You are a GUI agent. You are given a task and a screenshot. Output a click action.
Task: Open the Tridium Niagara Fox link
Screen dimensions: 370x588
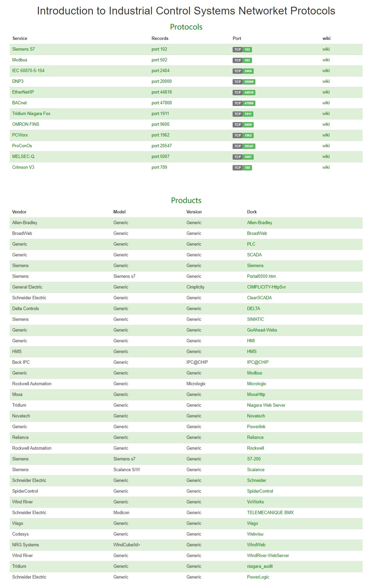(x=31, y=114)
